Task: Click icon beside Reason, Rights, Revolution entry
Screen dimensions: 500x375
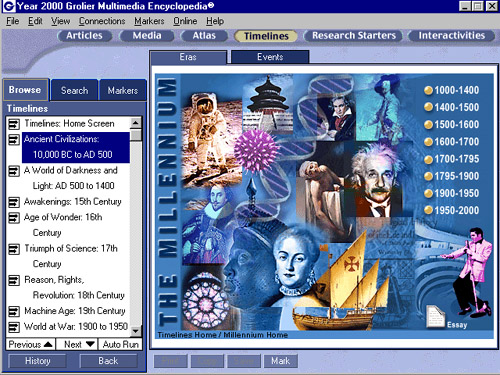Action: coord(14,280)
